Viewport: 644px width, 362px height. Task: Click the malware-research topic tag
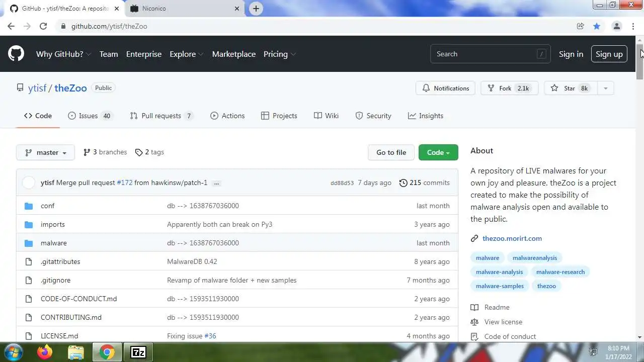point(560,272)
